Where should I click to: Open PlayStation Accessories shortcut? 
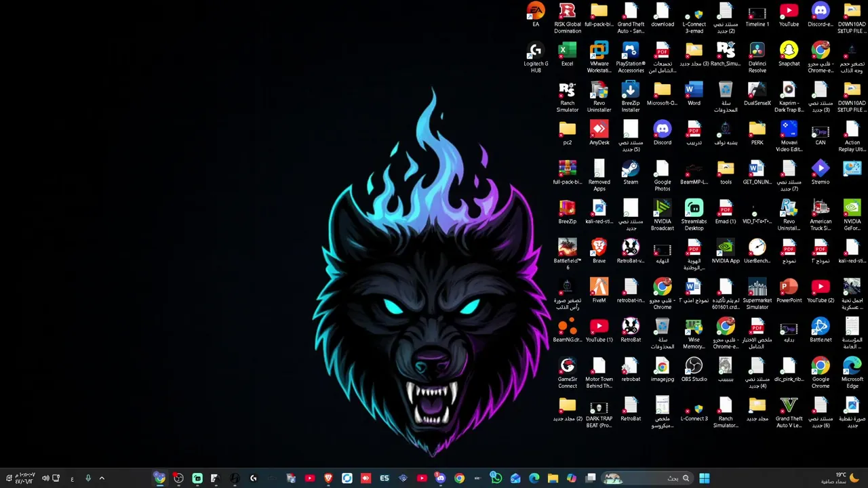631,58
